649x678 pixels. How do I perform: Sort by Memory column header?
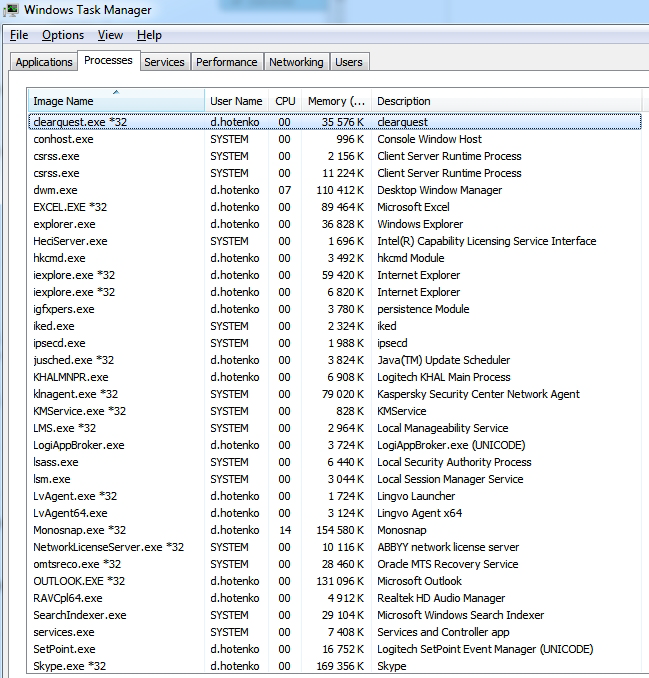336,101
